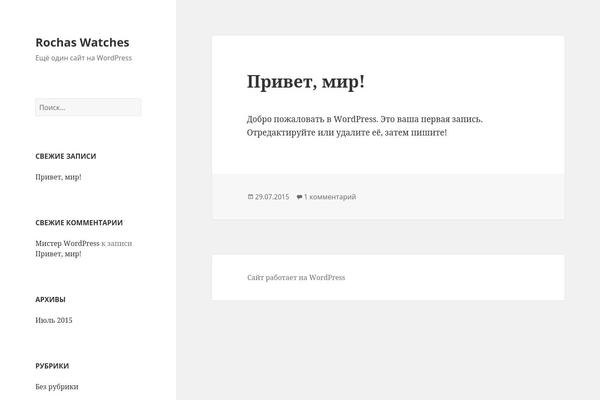Click the Добро пожаловать в WordPress paragraph

pyautogui.click(x=365, y=126)
